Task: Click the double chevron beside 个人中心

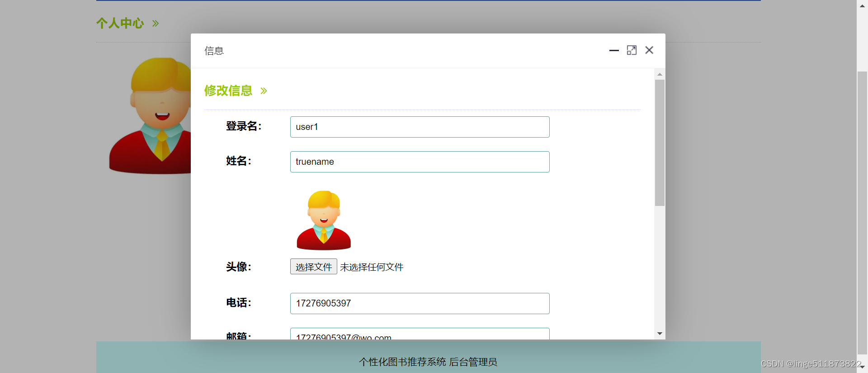Action: (x=156, y=24)
